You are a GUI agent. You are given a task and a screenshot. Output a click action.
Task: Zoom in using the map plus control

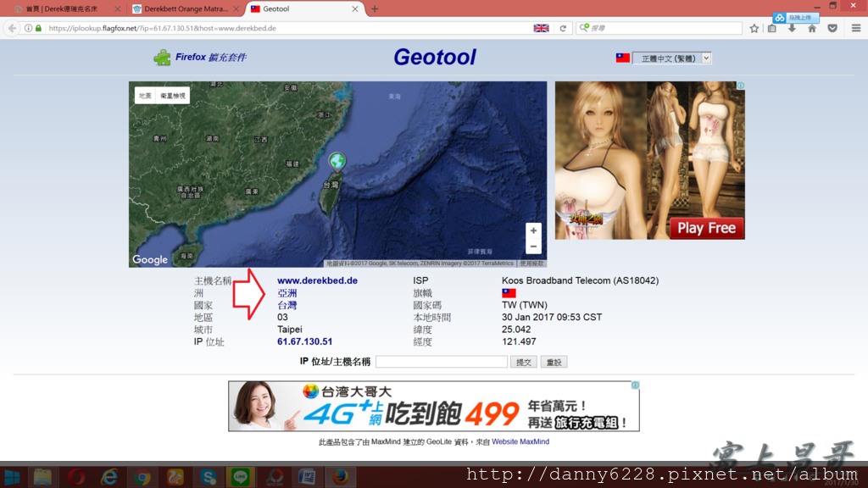click(x=533, y=230)
